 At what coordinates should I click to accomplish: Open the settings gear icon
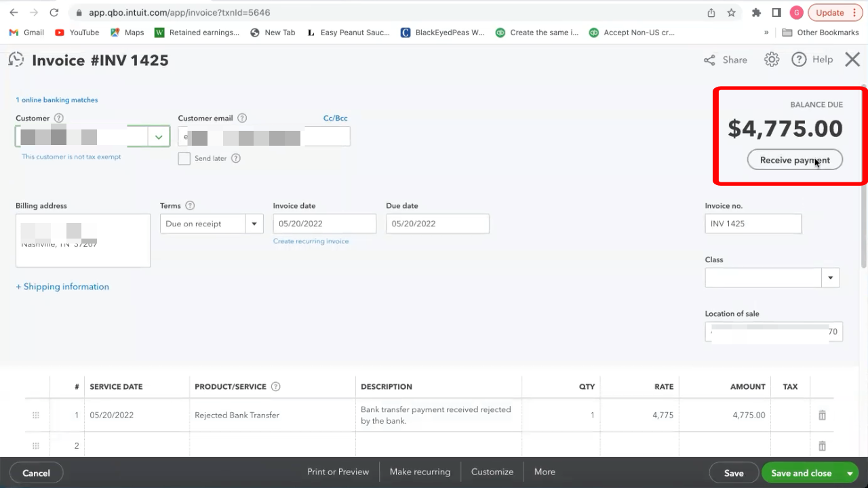pyautogui.click(x=772, y=60)
